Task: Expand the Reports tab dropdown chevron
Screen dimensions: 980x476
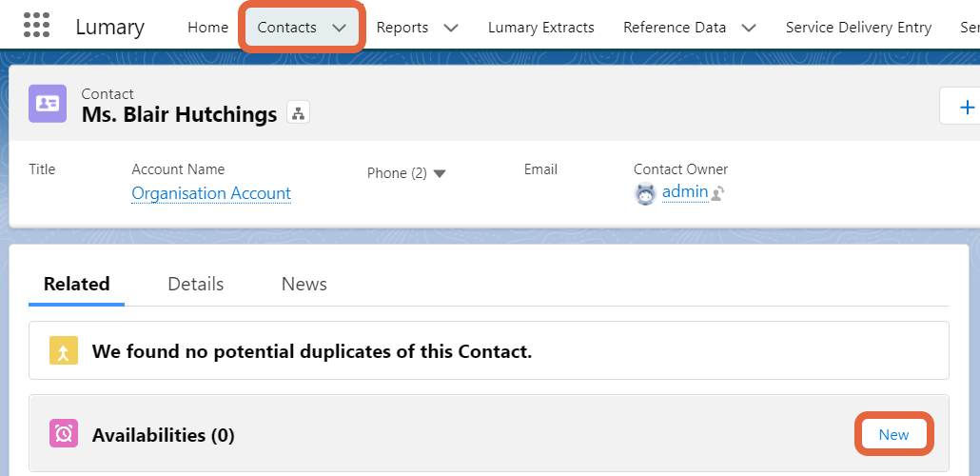Action: [x=451, y=28]
